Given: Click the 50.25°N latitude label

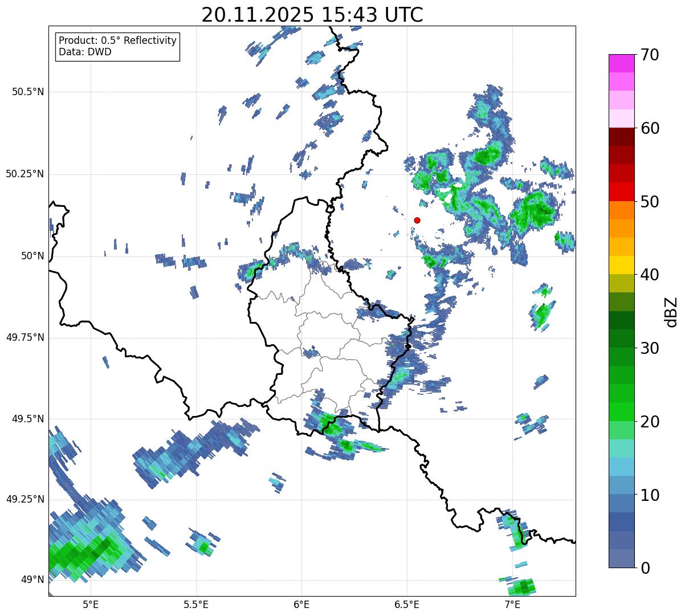Looking at the screenshot, I should (x=25, y=174).
